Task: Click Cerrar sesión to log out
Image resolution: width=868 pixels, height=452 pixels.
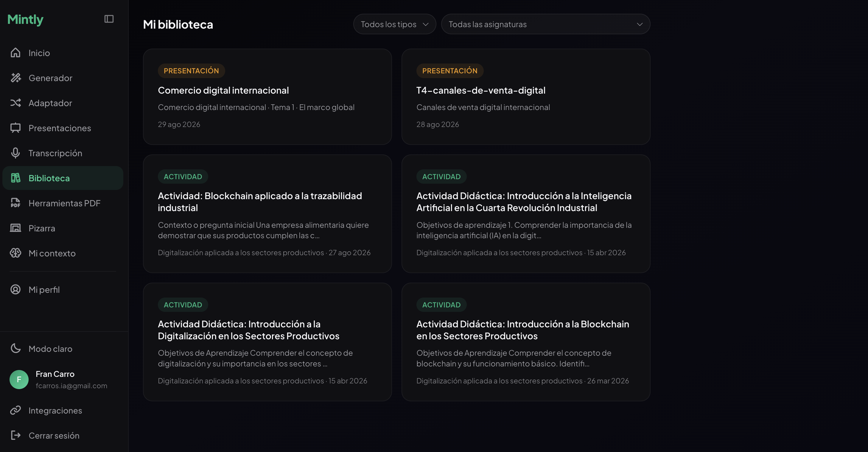Action: [63, 436]
